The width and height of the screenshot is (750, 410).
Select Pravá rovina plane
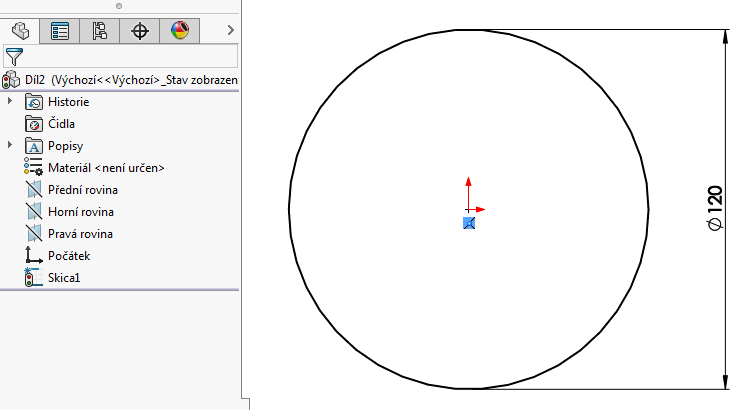[80, 234]
